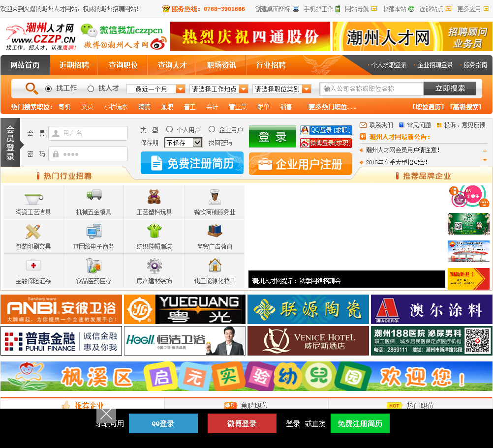Open the IT网络电子商务 computer icon
493x448 pixels.
tap(93, 232)
